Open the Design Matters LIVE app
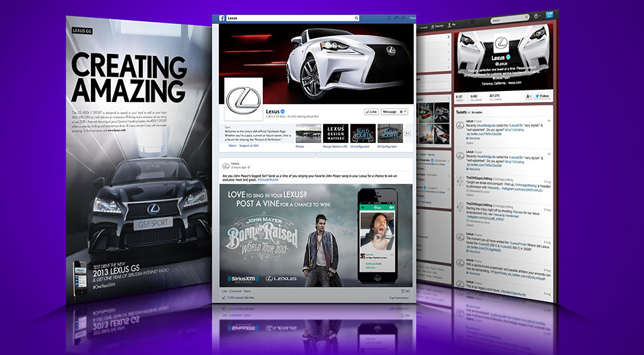This screenshot has height=355, width=644. click(335, 133)
